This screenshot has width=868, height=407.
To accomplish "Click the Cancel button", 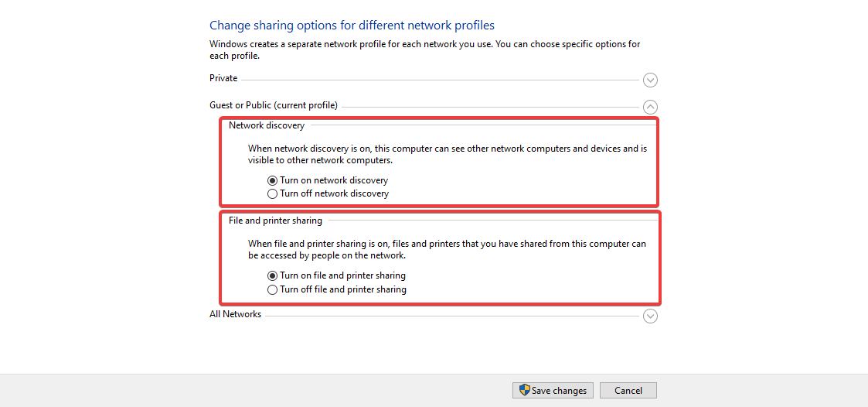I will (x=628, y=391).
